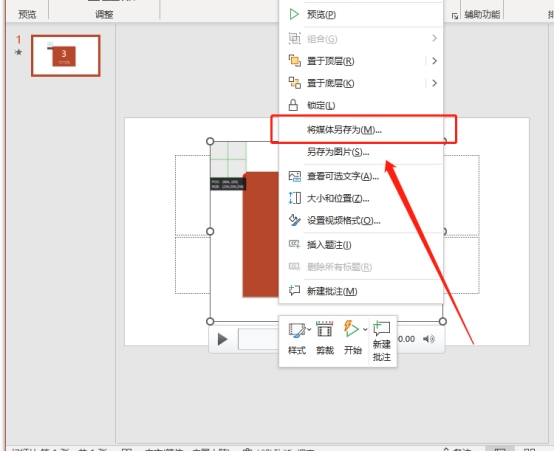554x451 pixels.
Task: Expand Send to Back submenu arrow
Action: (x=435, y=83)
